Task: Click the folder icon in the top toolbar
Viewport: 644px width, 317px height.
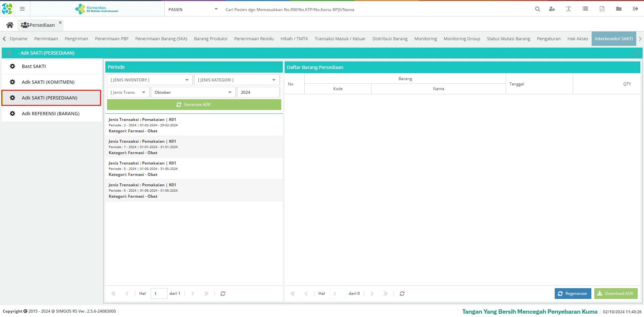Action: tap(619, 9)
